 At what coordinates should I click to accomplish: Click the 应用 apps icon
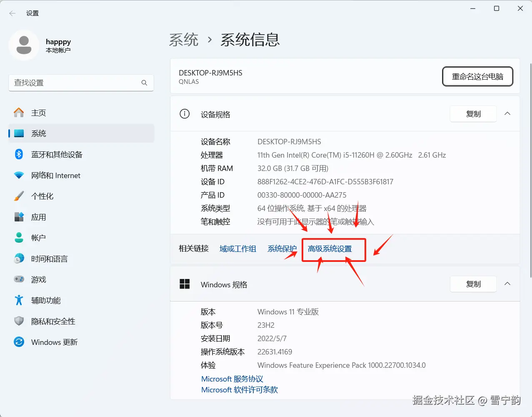[19, 217]
